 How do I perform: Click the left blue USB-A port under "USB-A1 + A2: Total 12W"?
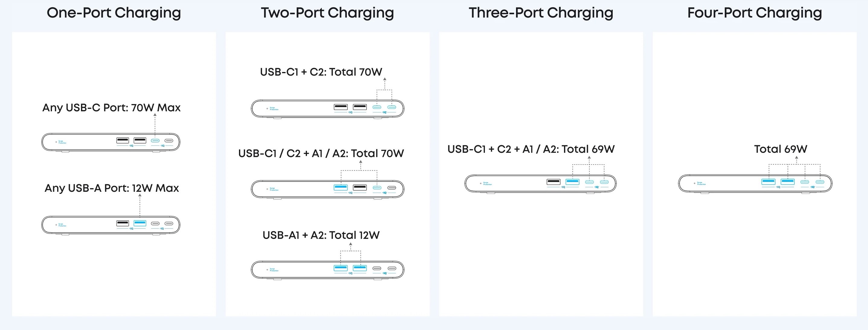[x=340, y=268]
